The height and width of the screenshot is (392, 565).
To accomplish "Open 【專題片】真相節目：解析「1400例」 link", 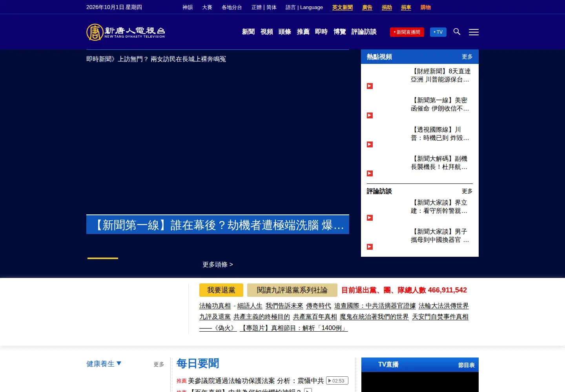I will click(294, 328).
